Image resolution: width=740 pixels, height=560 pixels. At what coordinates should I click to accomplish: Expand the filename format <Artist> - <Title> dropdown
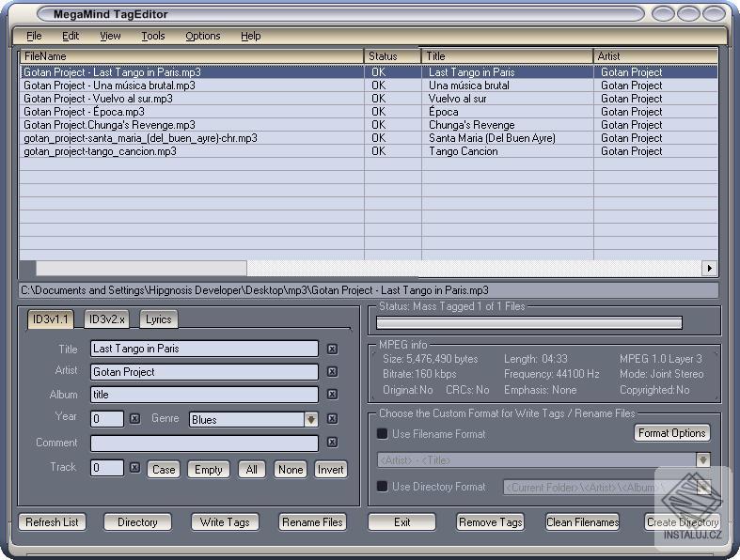click(x=702, y=459)
